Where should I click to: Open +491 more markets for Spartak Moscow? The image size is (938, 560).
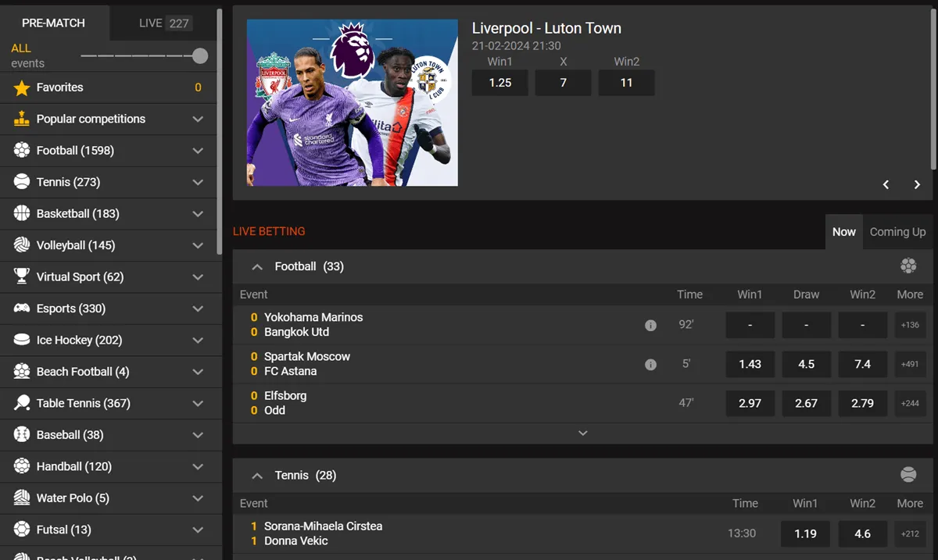910,364
